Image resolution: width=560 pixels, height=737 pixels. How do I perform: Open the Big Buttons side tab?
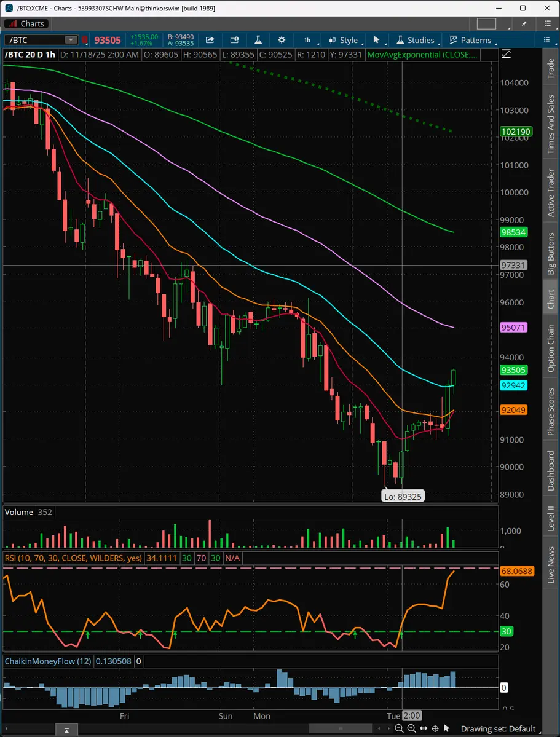tap(551, 253)
